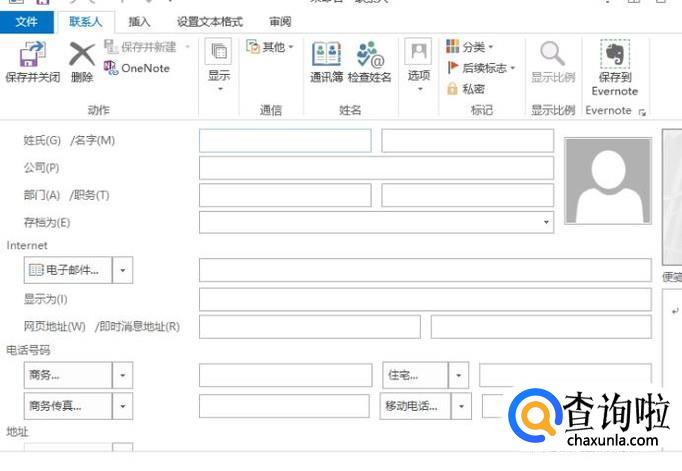Save contact to Evernote
Viewport: 682px width, 471px height.
[x=615, y=67]
